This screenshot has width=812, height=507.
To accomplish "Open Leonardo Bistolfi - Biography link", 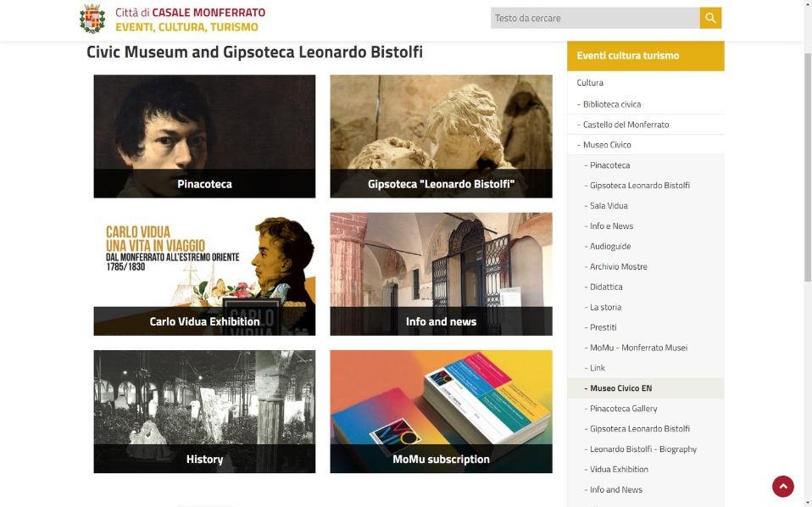I will pyautogui.click(x=642, y=449).
